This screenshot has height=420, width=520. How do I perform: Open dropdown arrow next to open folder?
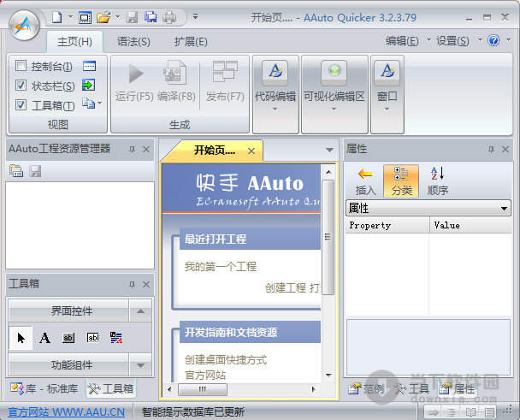click(117, 16)
